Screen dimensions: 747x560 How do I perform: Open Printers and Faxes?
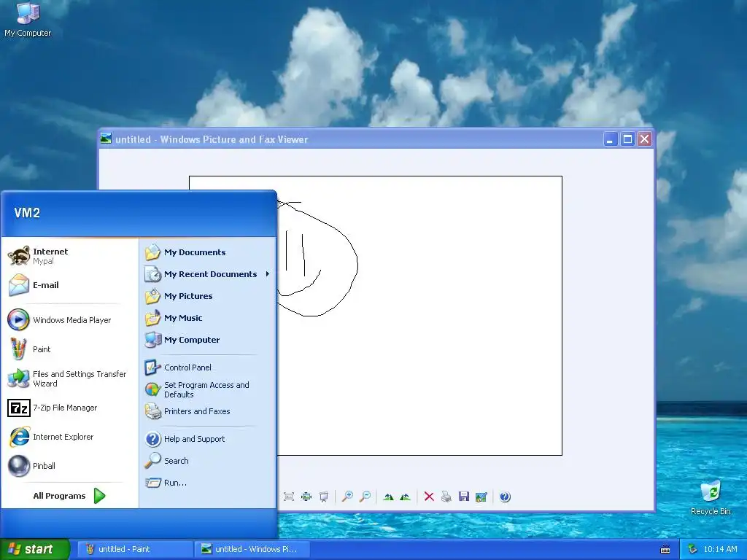(207, 411)
